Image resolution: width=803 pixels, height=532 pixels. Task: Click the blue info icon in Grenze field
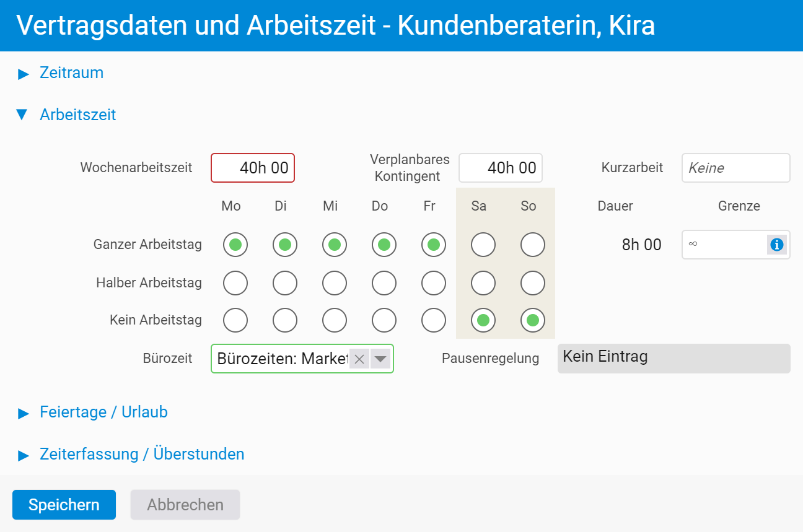(x=777, y=245)
